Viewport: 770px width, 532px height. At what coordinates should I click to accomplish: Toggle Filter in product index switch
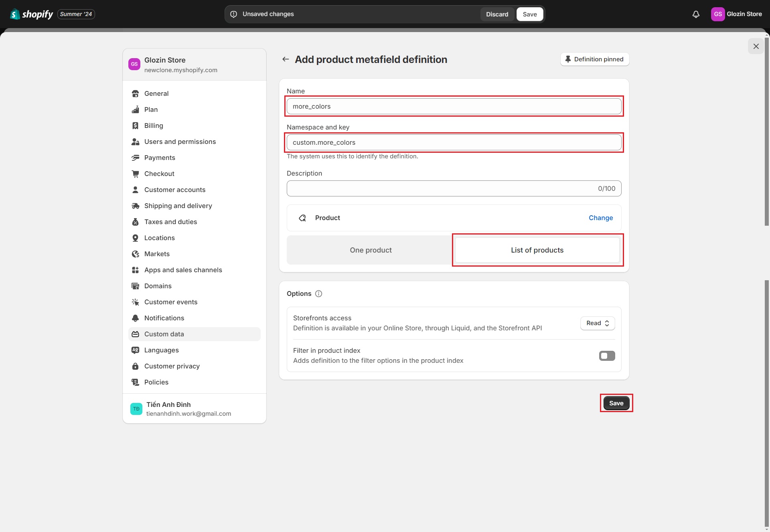pyautogui.click(x=607, y=356)
